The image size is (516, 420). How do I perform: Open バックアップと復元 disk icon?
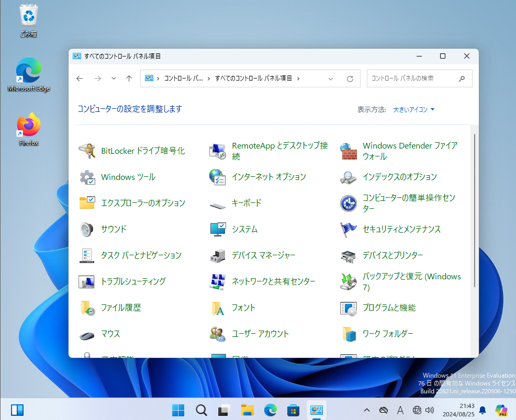(348, 281)
